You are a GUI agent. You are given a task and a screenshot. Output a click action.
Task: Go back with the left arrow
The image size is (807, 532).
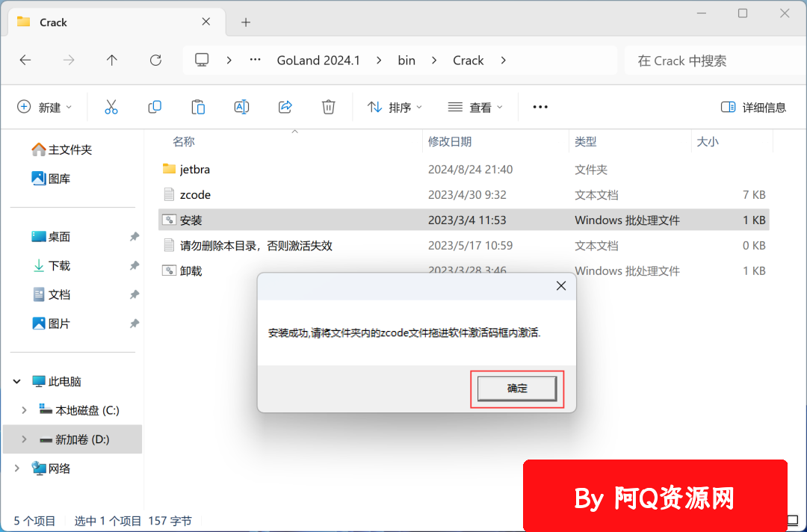click(x=25, y=61)
